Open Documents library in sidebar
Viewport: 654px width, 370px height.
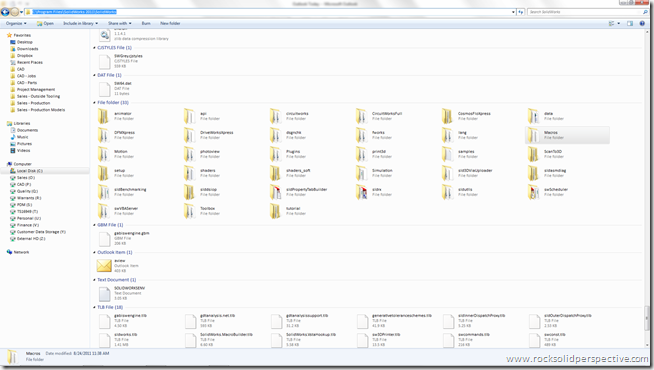(24, 130)
